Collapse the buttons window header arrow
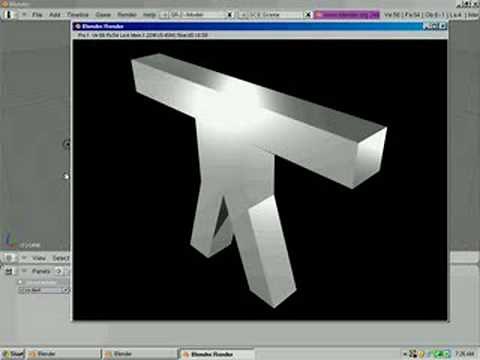 tap(24, 271)
